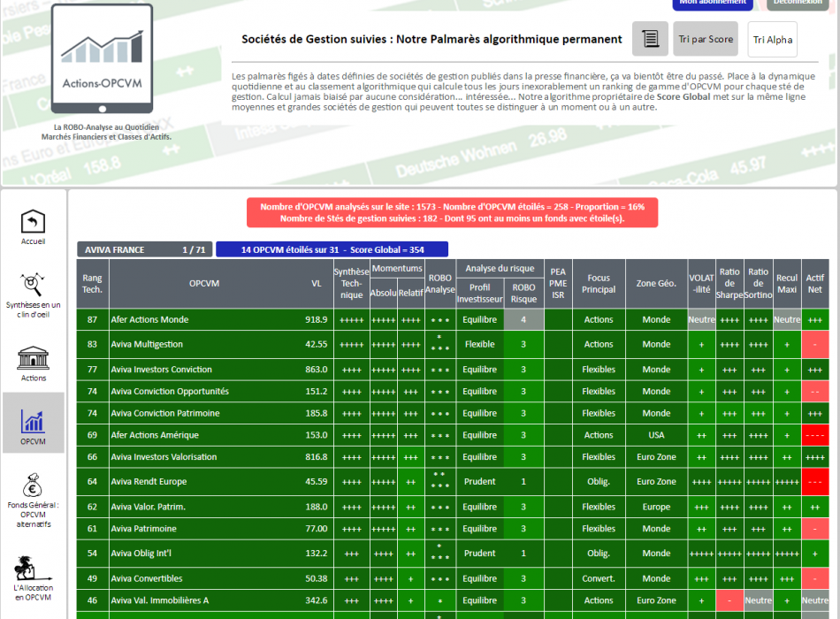
Task: Open fund Aviva Conviction Patrimoine
Action: [x=165, y=413]
